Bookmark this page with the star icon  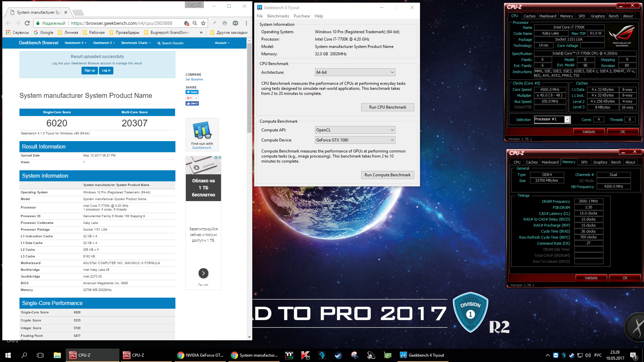pos(203,23)
